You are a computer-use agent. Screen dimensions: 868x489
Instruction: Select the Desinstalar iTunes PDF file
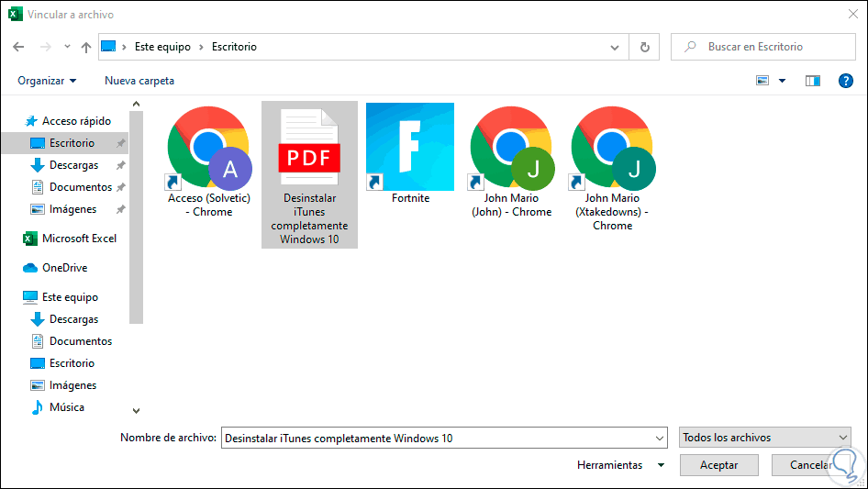pos(309,174)
